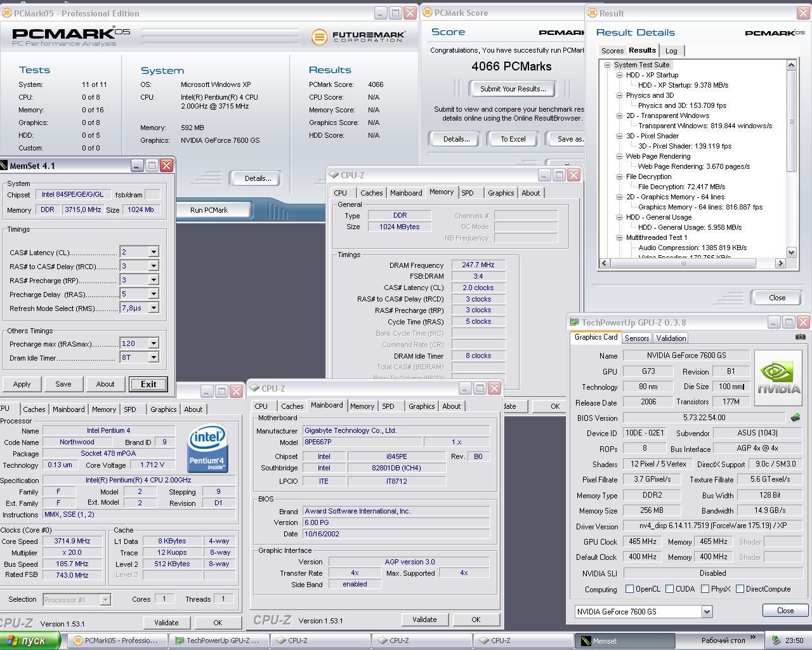Open the CAS# Latency (CL) dropdown in MemSet
Image resolution: width=812 pixels, height=650 pixels.
click(153, 252)
